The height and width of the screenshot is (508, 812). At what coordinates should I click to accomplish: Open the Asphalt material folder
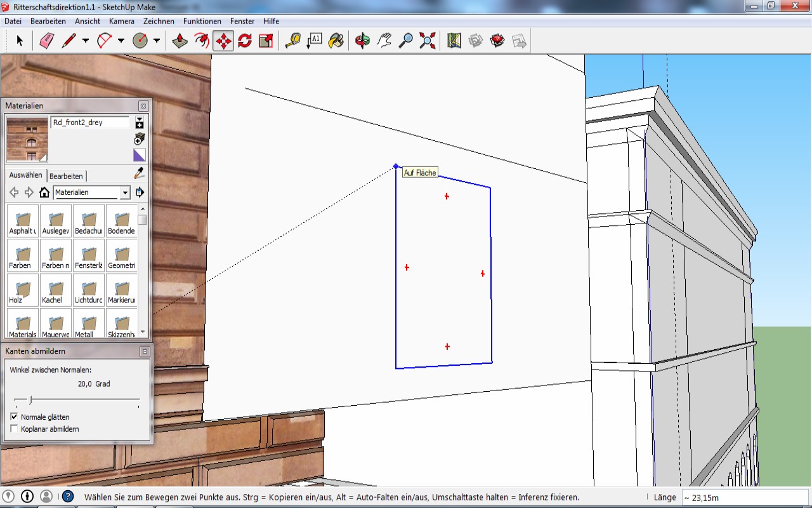(x=22, y=221)
